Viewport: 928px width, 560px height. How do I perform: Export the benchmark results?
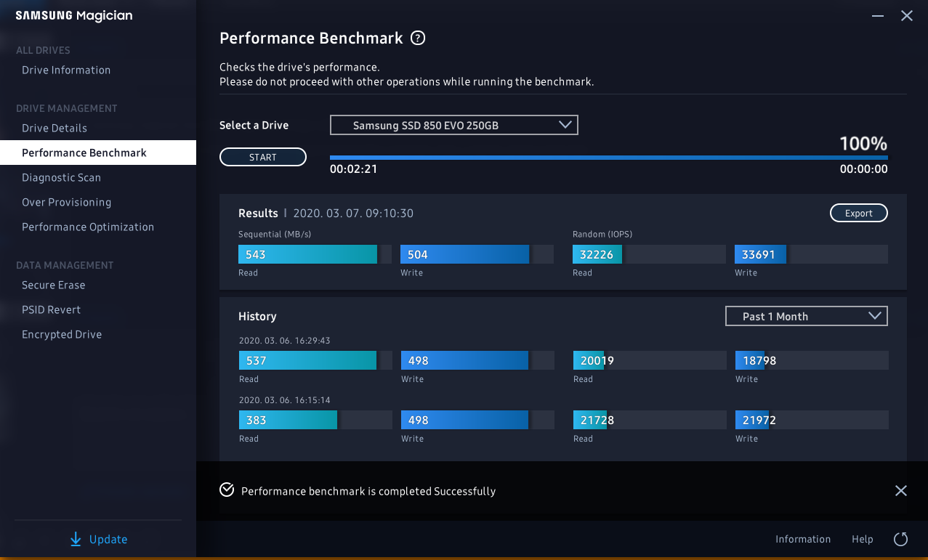pos(859,213)
